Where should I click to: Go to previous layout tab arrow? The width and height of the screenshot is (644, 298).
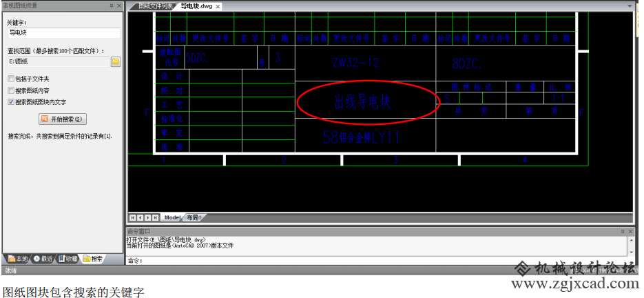pos(140,217)
